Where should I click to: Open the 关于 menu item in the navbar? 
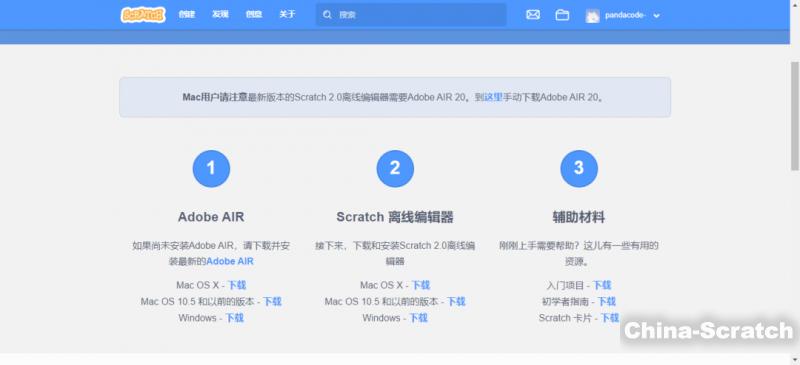click(287, 14)
